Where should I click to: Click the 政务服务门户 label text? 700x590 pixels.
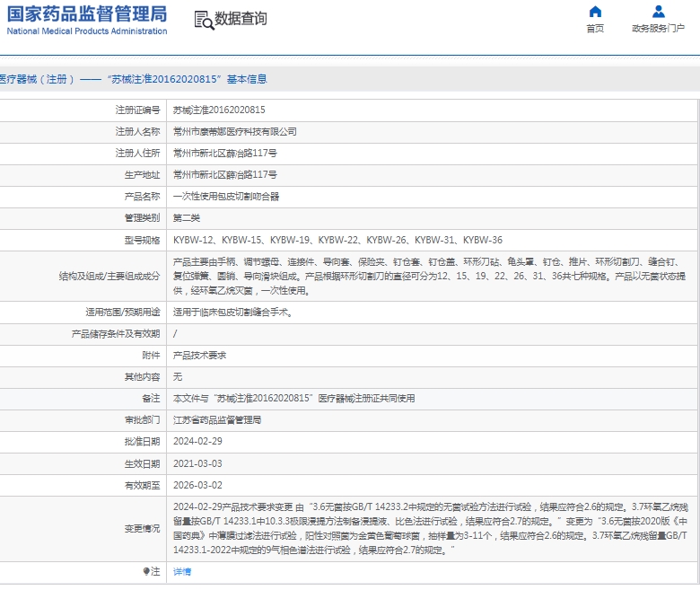pyautogui.click(x=658, y=29)
